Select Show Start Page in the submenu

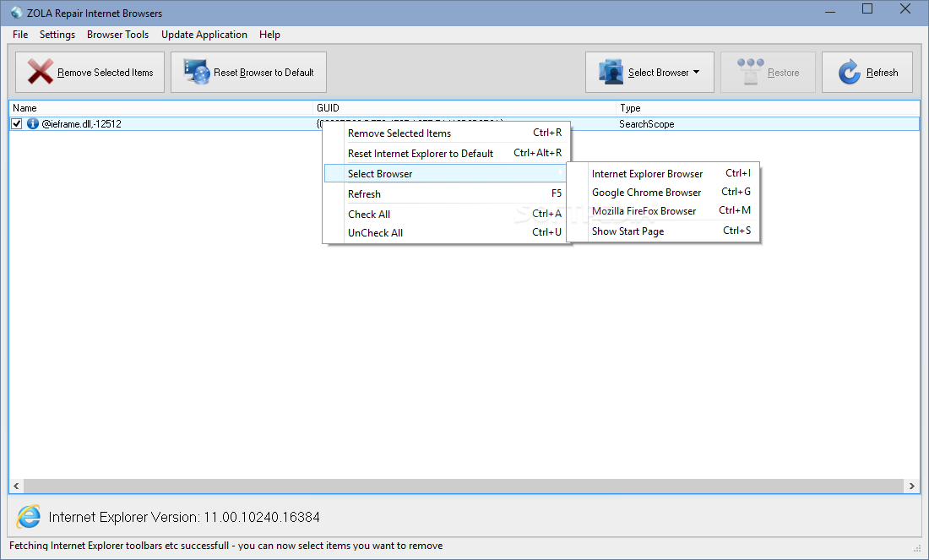click(x=663, y=231)
